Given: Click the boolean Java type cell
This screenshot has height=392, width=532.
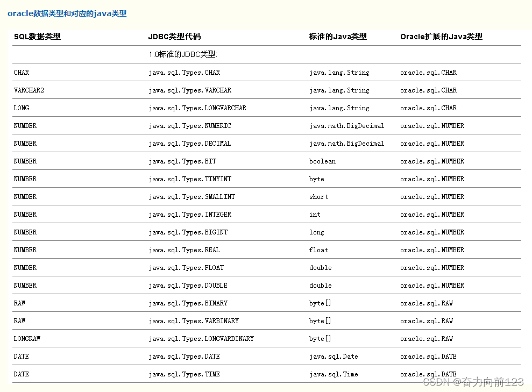Looking at the screenshot, I should [322, 161].
